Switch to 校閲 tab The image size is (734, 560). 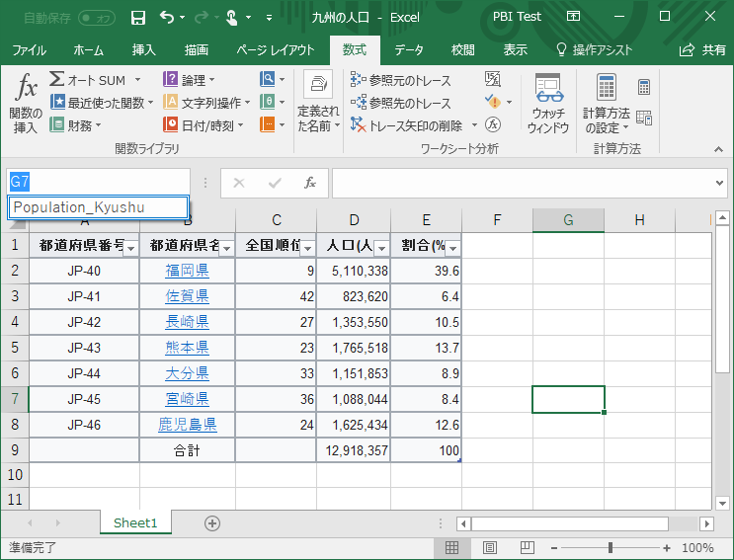[463, 50]
